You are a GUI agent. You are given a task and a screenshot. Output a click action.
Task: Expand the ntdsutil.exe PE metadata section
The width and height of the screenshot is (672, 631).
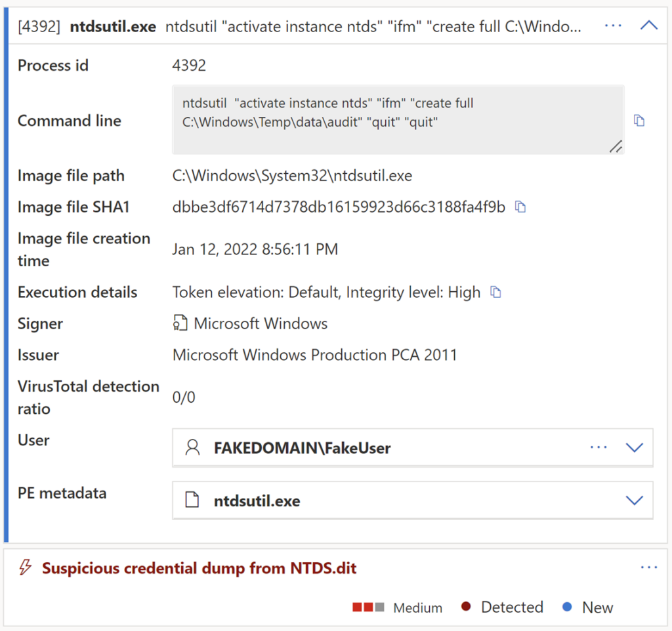(635, 500)
